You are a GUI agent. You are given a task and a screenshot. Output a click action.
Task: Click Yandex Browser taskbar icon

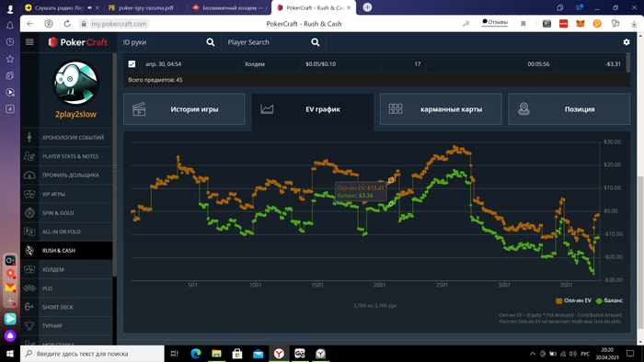[x=279, y=354]
